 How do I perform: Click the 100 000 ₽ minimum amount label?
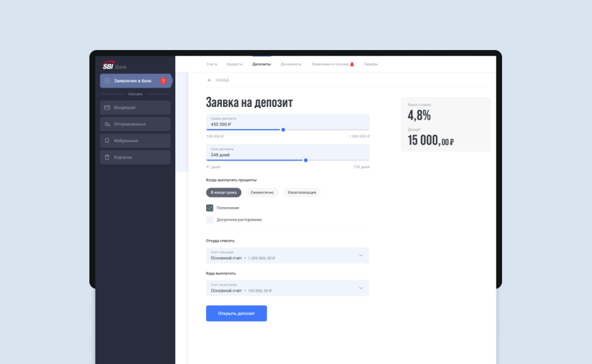[x=215, y=136]
